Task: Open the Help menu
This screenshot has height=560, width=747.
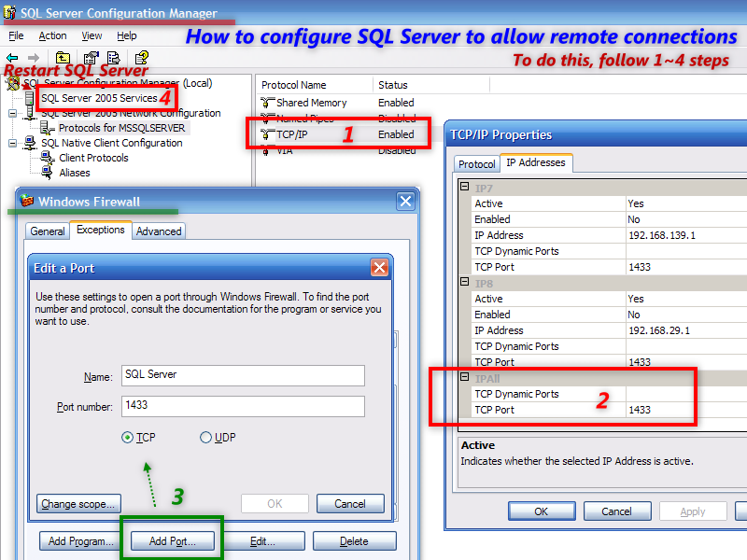Action: (127, 35)
